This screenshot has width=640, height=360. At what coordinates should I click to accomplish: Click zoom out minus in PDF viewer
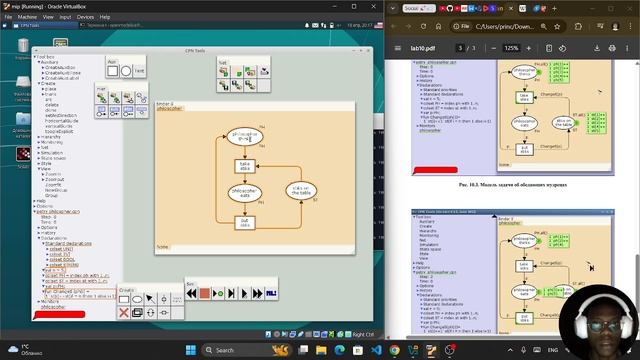pyautogui.click(x=493, y=48)
